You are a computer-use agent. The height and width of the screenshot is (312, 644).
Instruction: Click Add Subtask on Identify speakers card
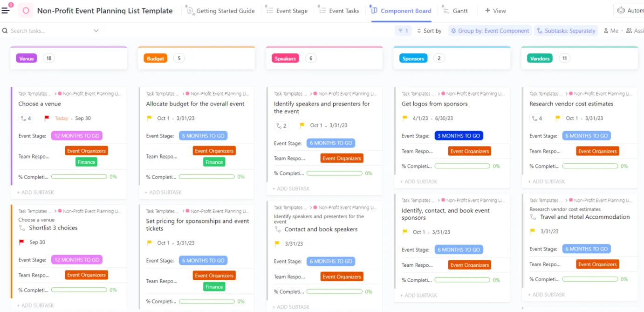click(x=291, y=188)
